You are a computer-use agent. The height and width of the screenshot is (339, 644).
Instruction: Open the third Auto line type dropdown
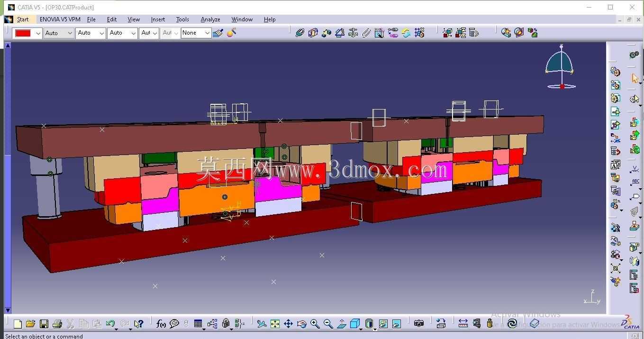point(134,33)
